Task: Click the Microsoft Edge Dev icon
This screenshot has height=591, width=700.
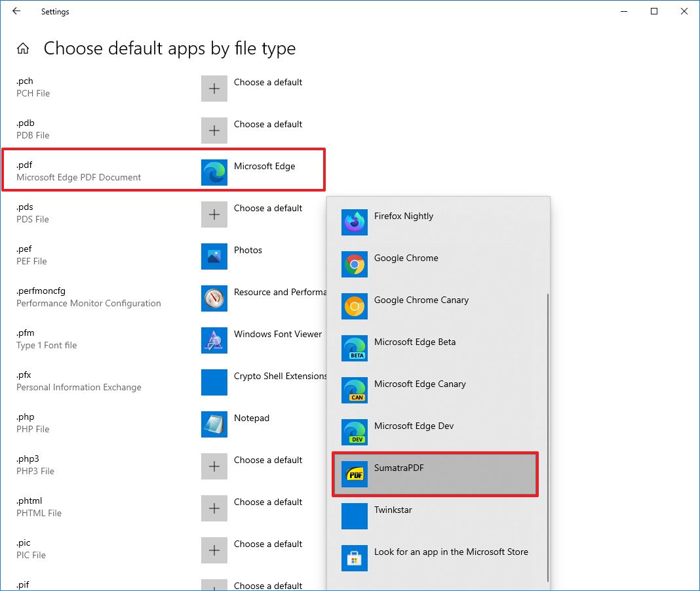Action: (355, 432)
